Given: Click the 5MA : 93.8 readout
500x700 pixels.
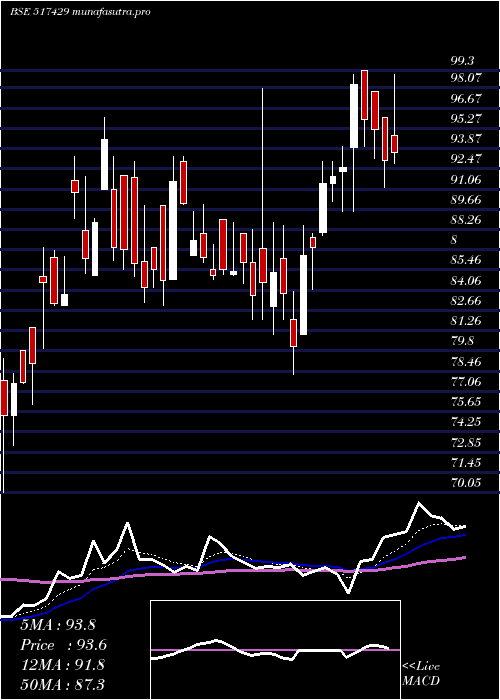Looking at the screenshot, I should pos(58,625).
